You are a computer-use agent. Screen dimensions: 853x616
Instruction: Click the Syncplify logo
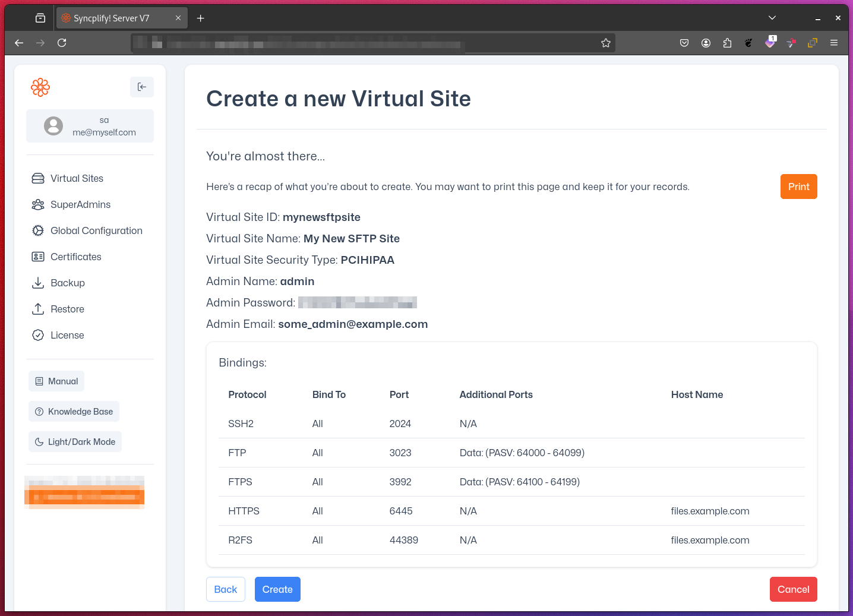(40, 87)
